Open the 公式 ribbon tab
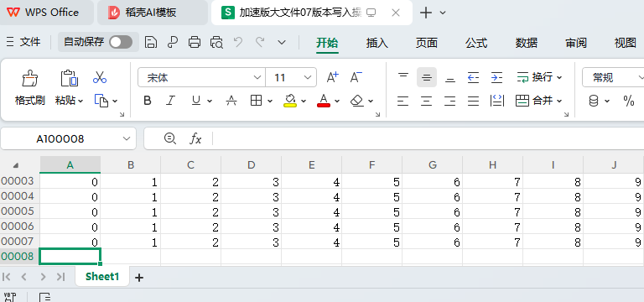The image size is (644, 302). click(476, 42)
